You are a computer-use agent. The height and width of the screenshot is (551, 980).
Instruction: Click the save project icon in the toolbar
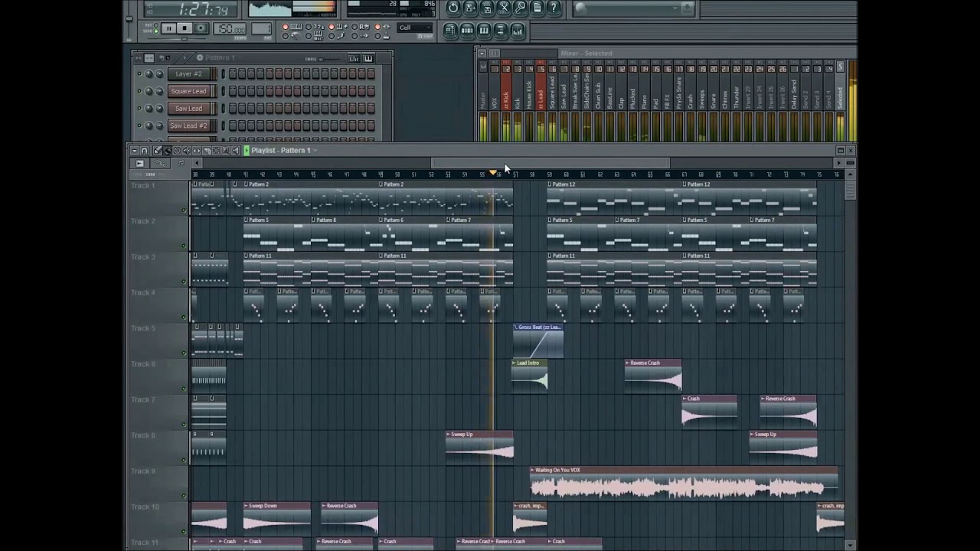tap(487, 8)
